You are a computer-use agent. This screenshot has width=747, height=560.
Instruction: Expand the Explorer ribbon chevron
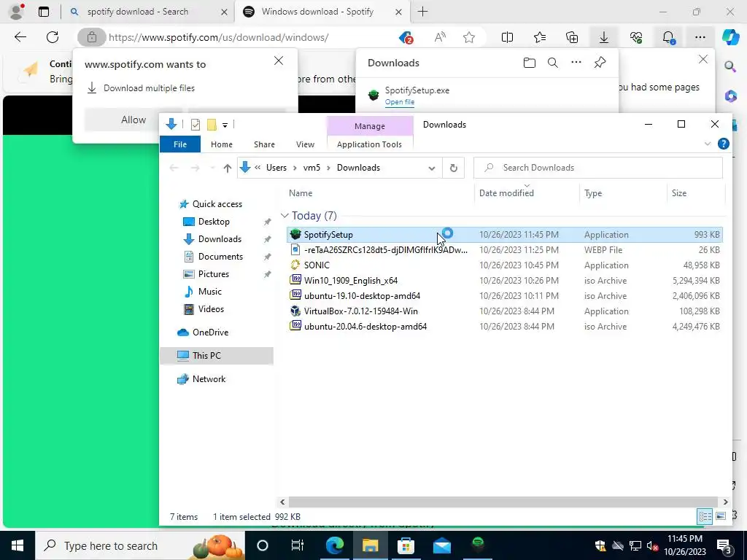click(x=708, y=144)
